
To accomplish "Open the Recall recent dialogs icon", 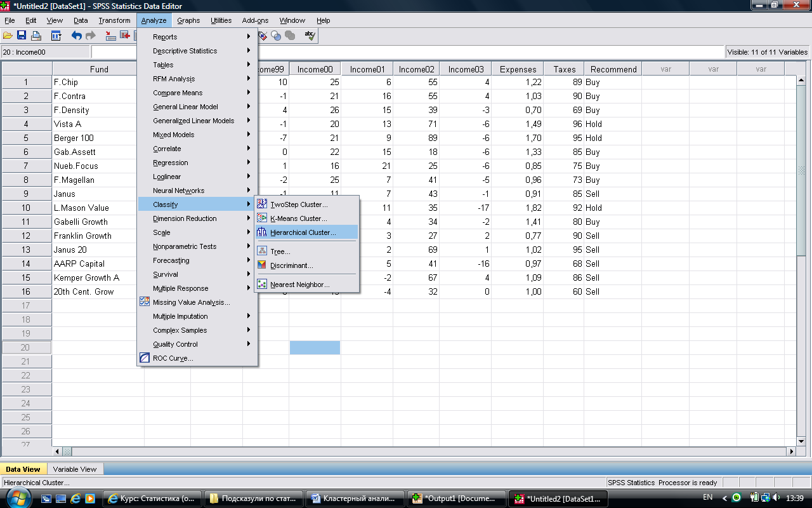I will pos(56,36).
